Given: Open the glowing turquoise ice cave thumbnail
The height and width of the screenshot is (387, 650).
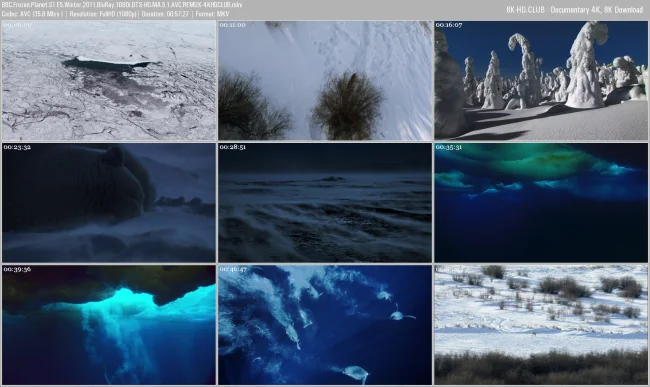Looking at the screenshot, I should tap(109, 325).
